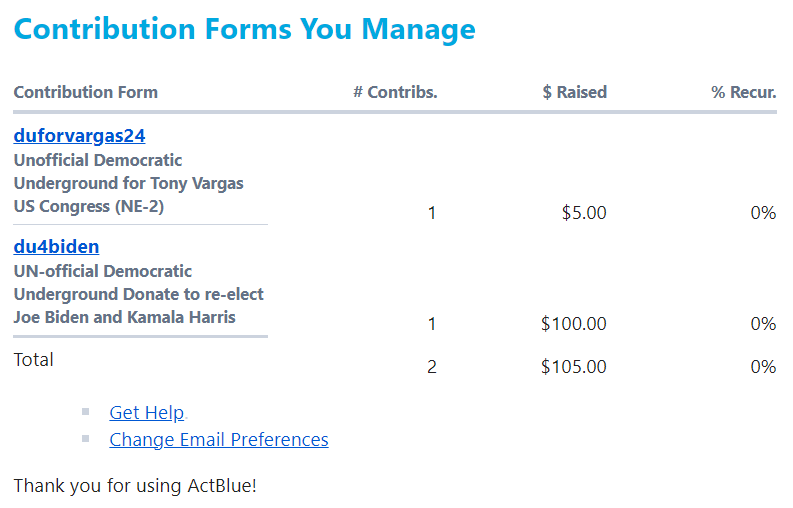
Task: Click the Contribution Forms You Manage heading
Action: click(x=244, y=29)
